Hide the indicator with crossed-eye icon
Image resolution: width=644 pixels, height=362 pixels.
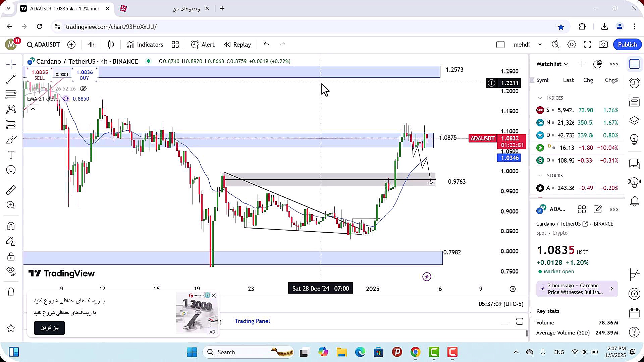[83, 88]
